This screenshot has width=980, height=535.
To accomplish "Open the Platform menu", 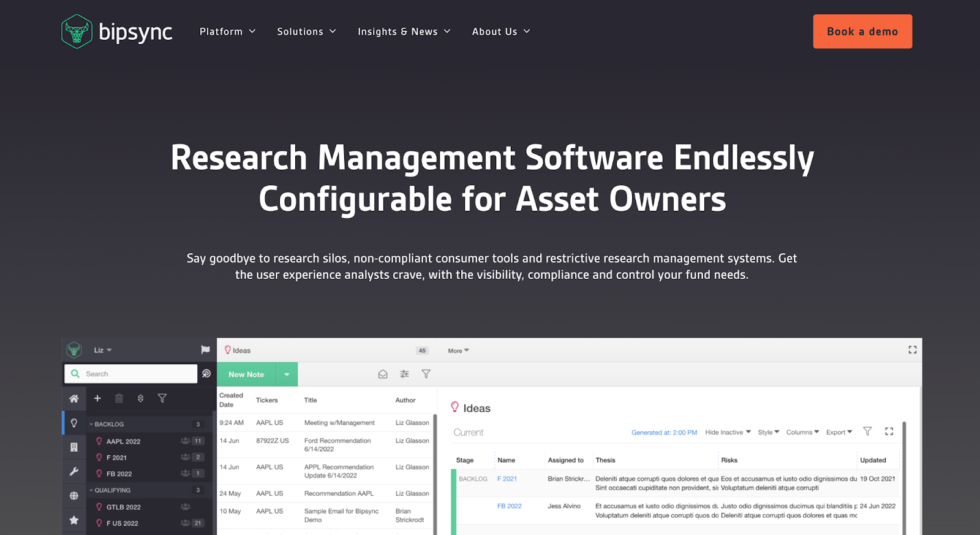I will click(227, 31).
